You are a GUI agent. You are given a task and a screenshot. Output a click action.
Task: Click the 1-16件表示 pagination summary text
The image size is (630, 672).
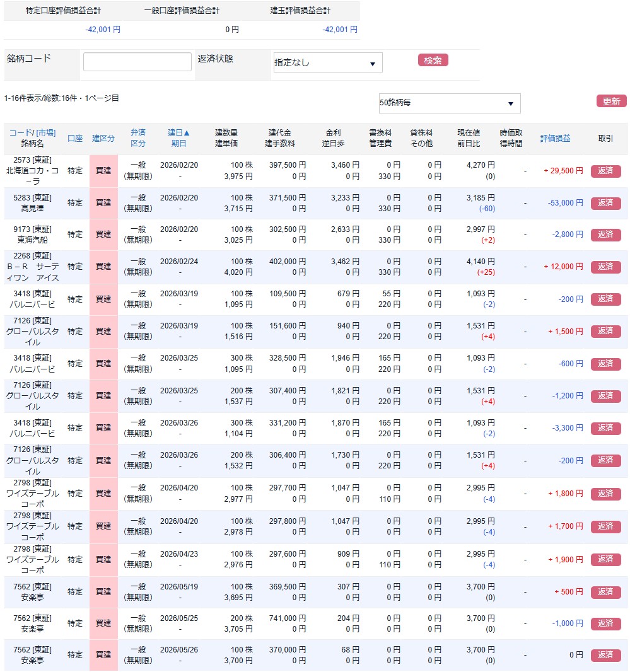click(61, 98)
